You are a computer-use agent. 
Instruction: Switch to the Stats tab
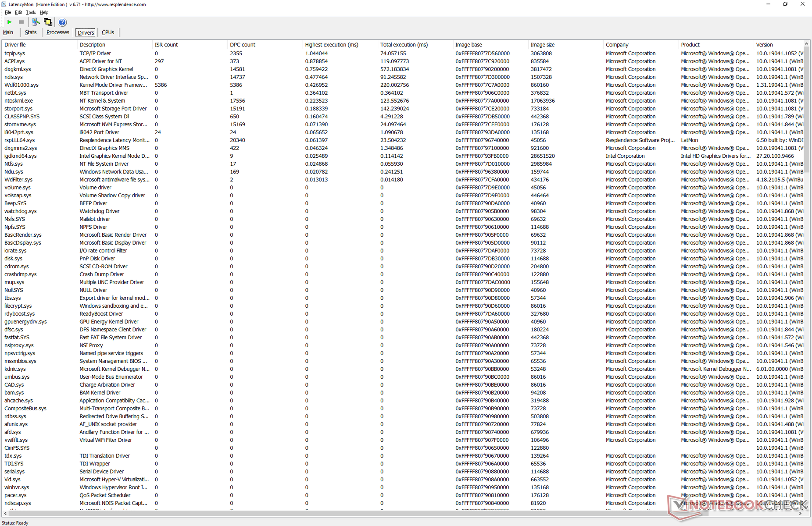30,32
